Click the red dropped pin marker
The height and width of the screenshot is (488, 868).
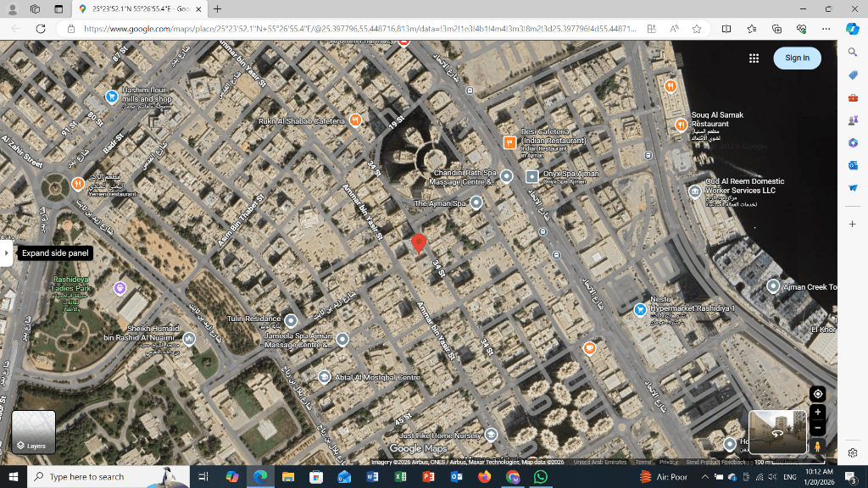pyautogui.click(x=418, y=242)
